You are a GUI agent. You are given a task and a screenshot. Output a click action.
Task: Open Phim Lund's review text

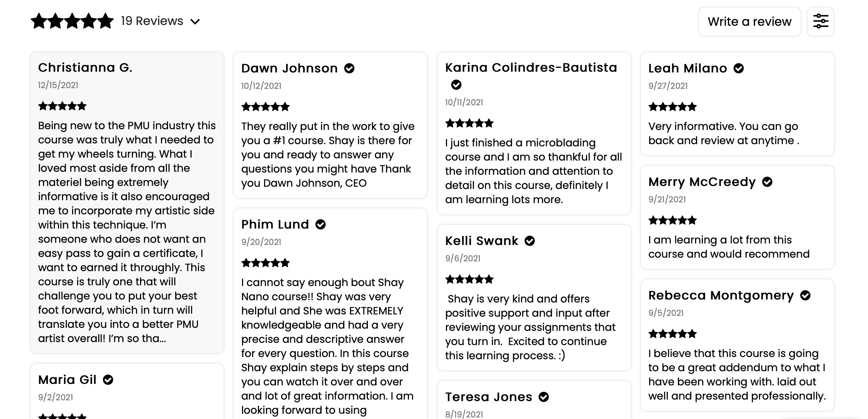(x=328, y=346)
